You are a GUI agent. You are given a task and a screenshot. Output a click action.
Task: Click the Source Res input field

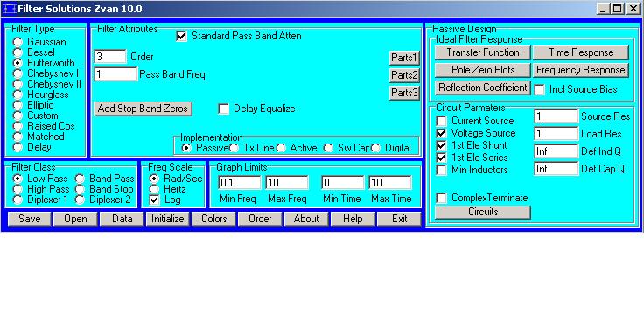[x=556, y=116]
